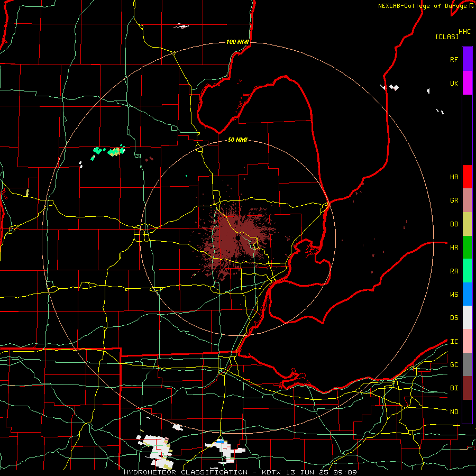Click the blue wet snow pixel at bottom

pyautogui.click(x=221, y=442)
